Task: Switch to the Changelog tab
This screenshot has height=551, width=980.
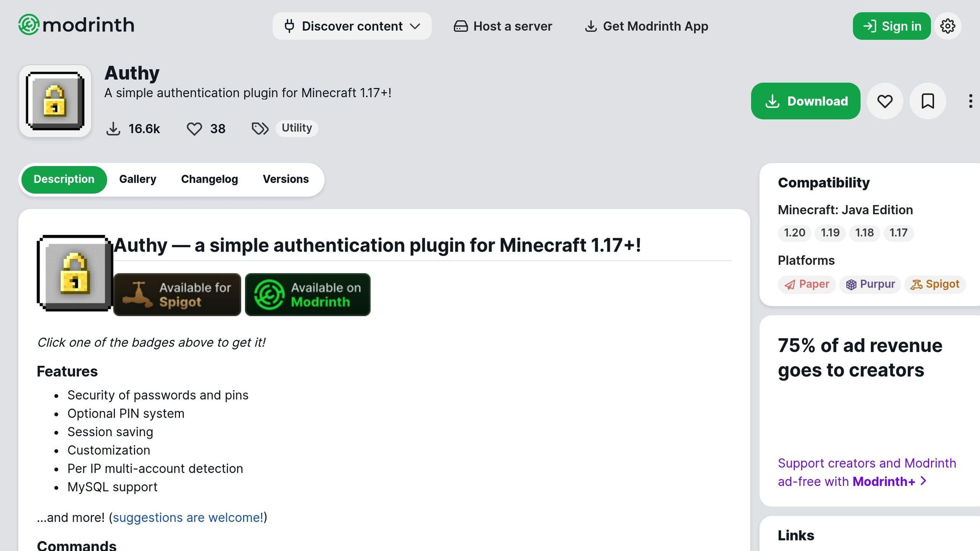Action: click(x=210, y=179)
